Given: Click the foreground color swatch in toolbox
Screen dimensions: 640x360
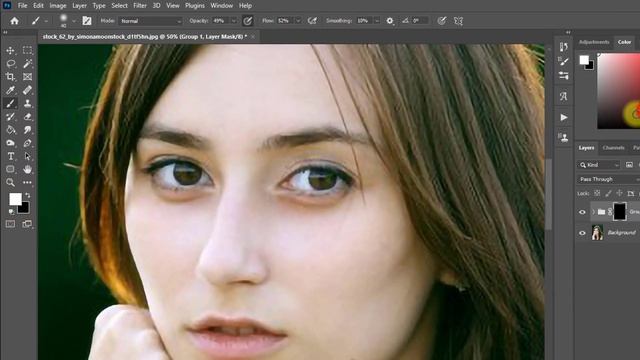Looking at the screenshot, I should point(16,199).
